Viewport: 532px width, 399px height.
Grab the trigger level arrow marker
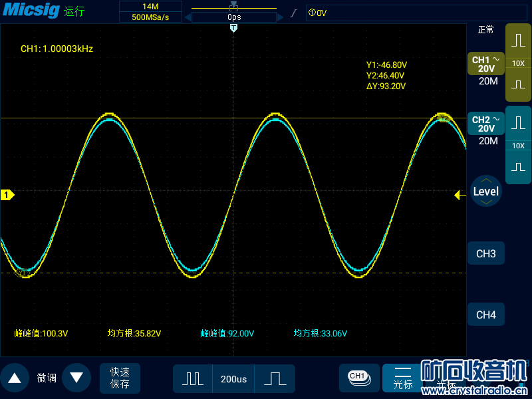(x=460, y=195)
